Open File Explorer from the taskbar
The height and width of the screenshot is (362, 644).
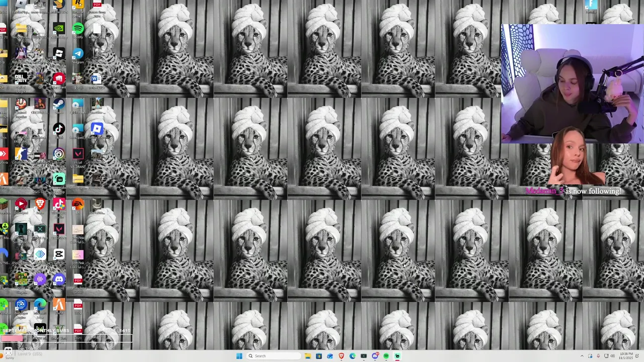pyautogui.click(x=307, y=356)
